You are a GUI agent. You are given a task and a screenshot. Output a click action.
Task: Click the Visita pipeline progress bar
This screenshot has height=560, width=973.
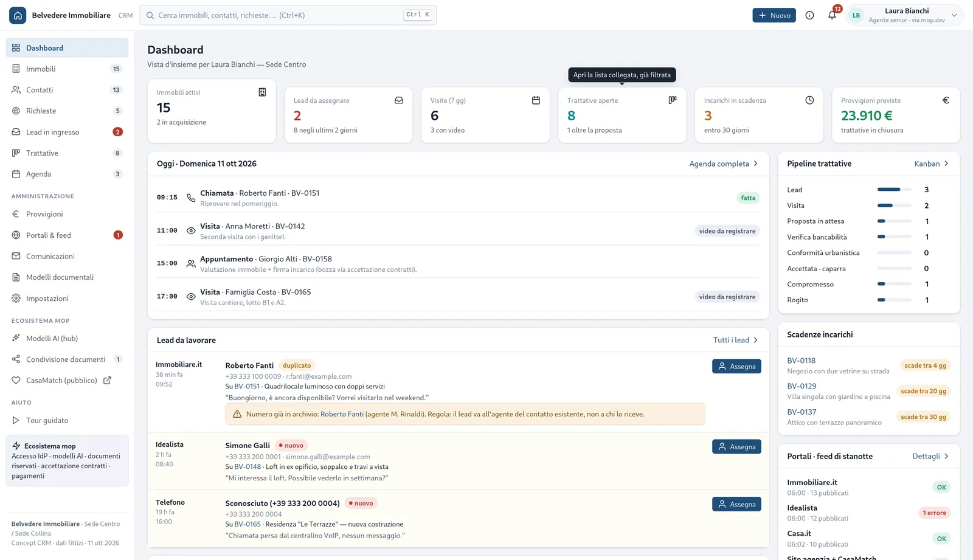point(894,206)
